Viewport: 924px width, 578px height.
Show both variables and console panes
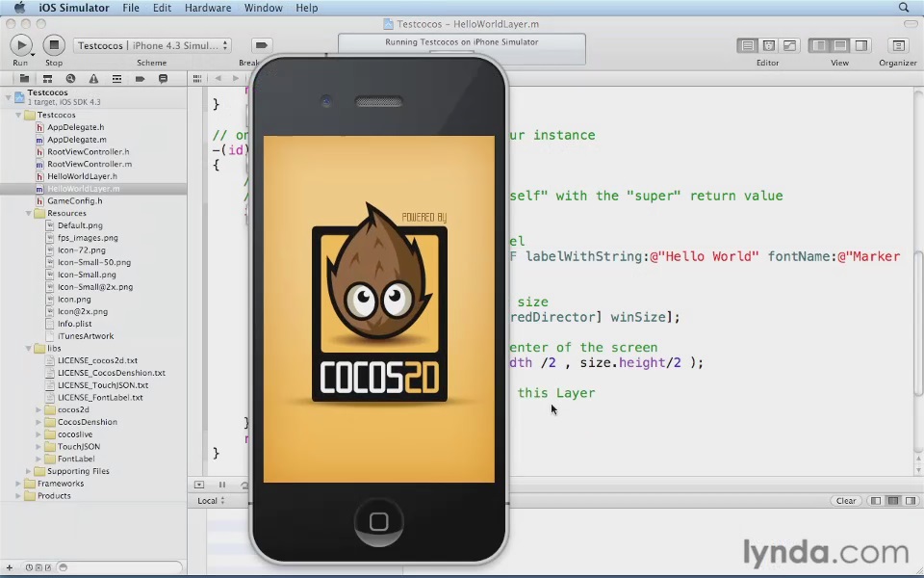pyautogui.click(x=893, y=501)
